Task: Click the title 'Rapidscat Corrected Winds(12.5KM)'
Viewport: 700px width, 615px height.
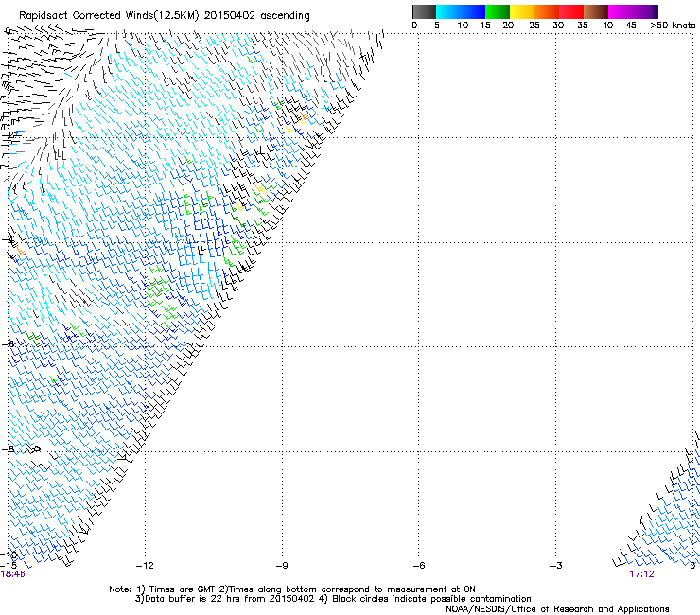Action: [x=109, y=16]
